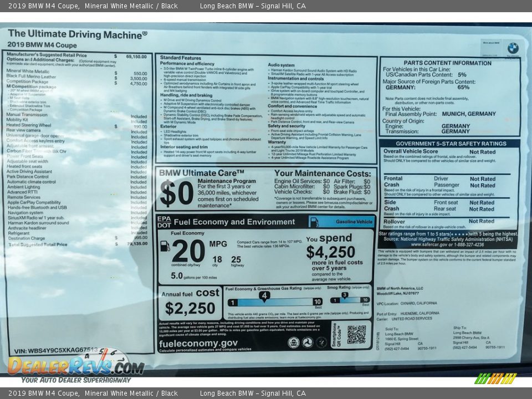Click the BMW roundel logo

[x=513, y=48]
